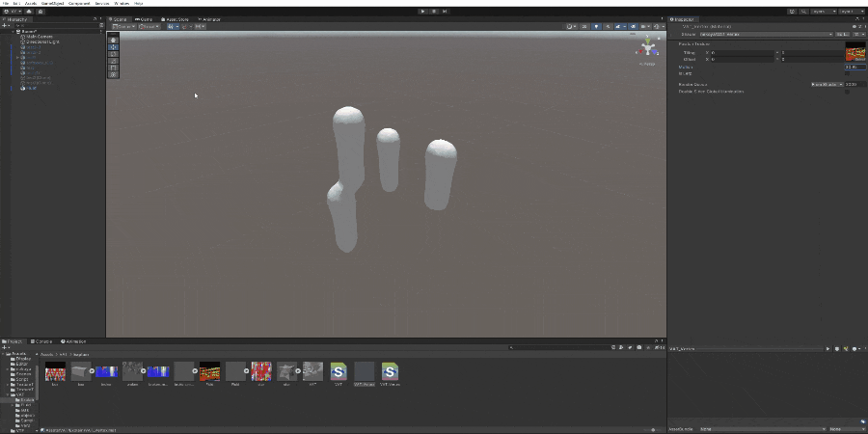Viewport: 868px width, 434px height.
Task: Click the Hierarchy search field
Action: [55, 25]
